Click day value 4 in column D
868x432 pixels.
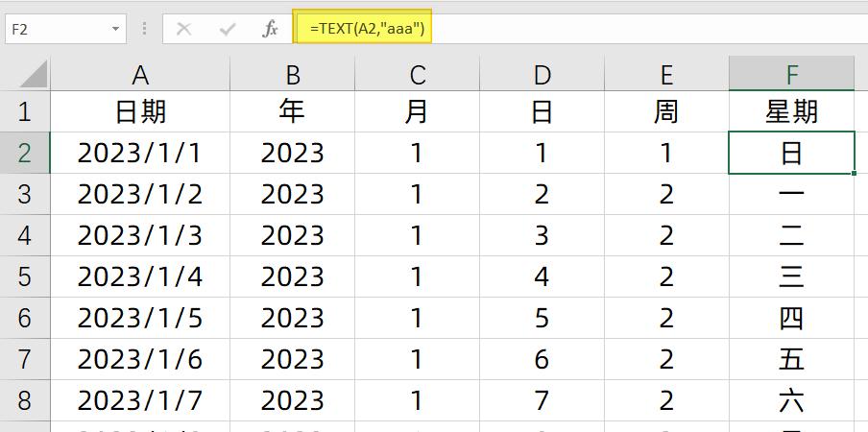(542, 276)
